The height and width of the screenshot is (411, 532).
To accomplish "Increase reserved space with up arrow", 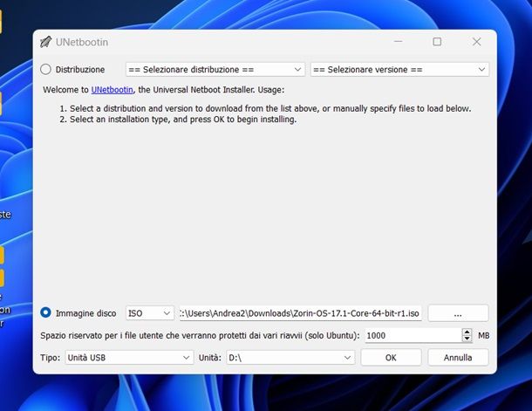I will pos(467,332).
